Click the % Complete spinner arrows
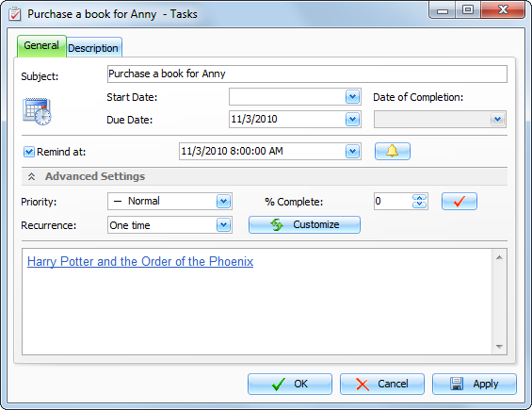Image resolution: width=532 pixels, height=410 pixels. point(419,201)
